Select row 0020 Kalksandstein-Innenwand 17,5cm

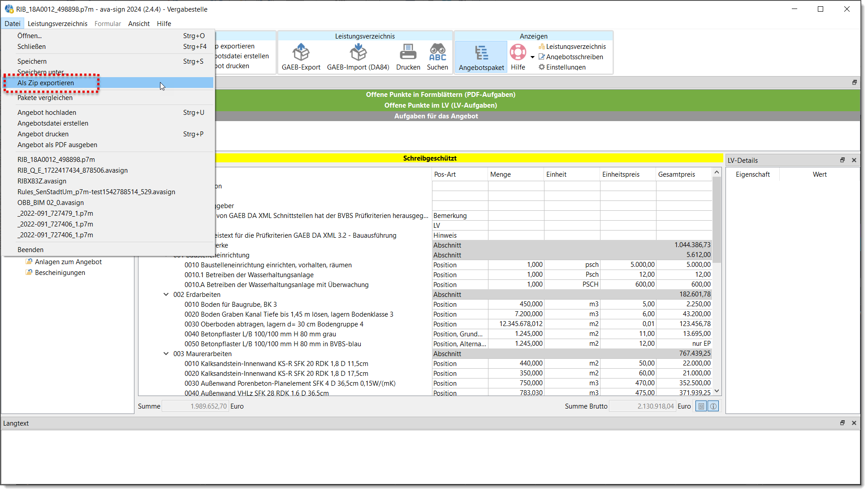425,374
